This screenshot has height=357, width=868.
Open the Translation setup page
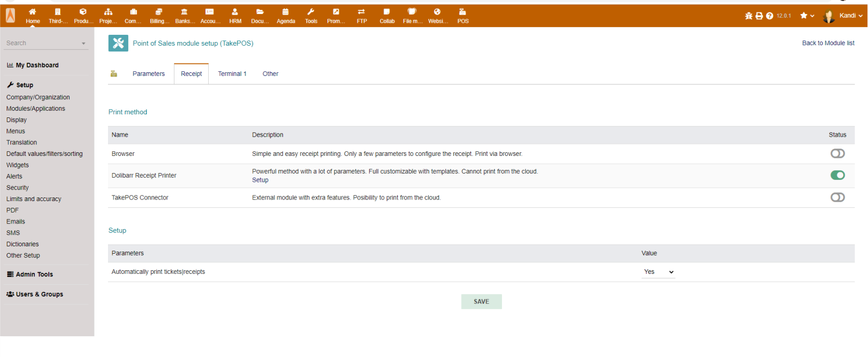click(22, 142)
